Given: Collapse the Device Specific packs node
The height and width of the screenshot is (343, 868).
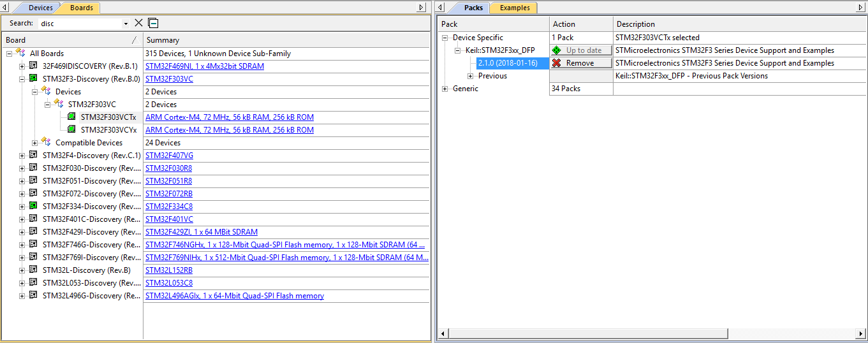Looking at the screenshot, I should [x=445, y=38].
